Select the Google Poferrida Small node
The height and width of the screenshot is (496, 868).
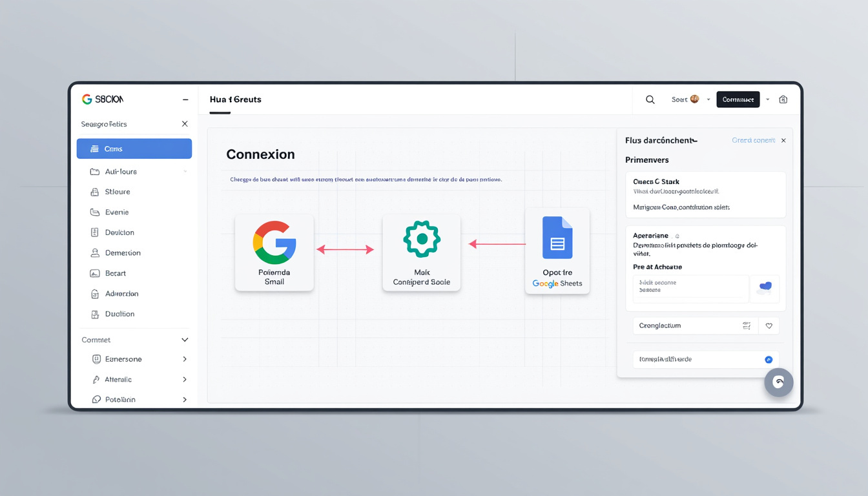click(x=274, y=253)
